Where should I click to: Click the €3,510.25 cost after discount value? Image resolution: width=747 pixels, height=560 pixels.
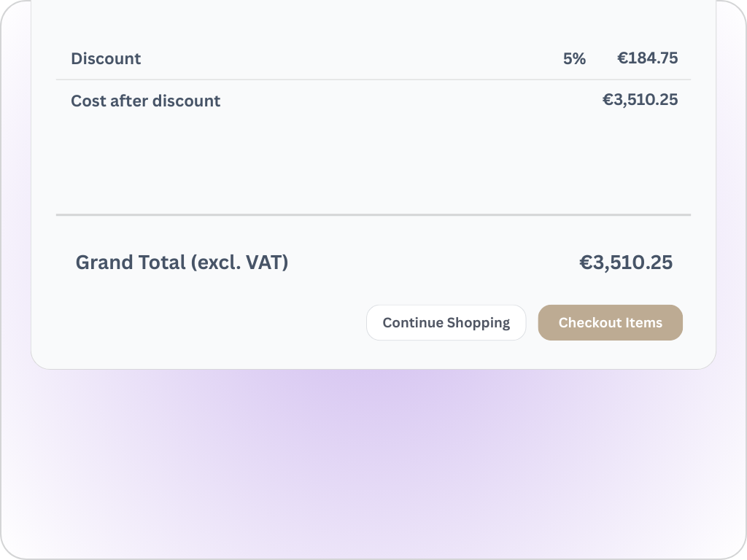(641, 98)
